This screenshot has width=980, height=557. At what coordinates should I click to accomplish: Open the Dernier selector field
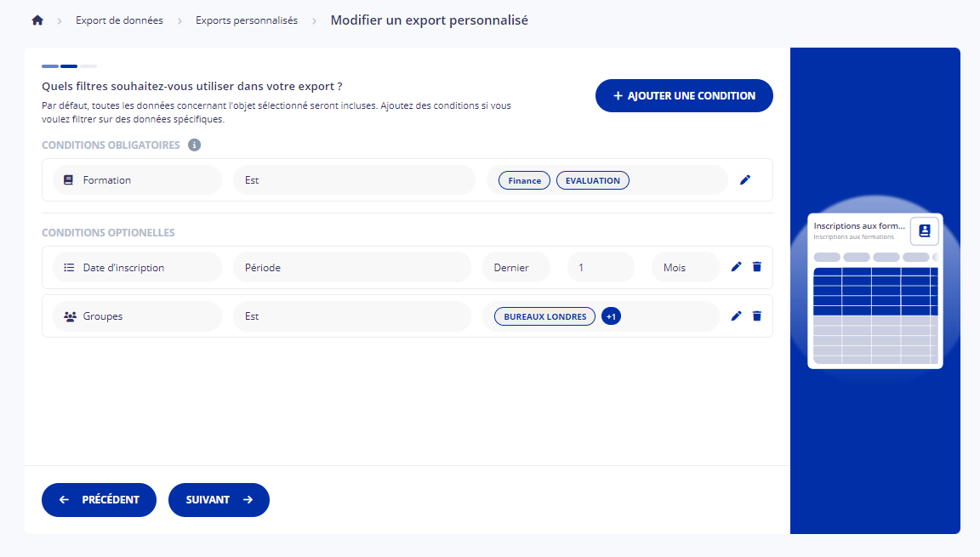coord(516,267)
